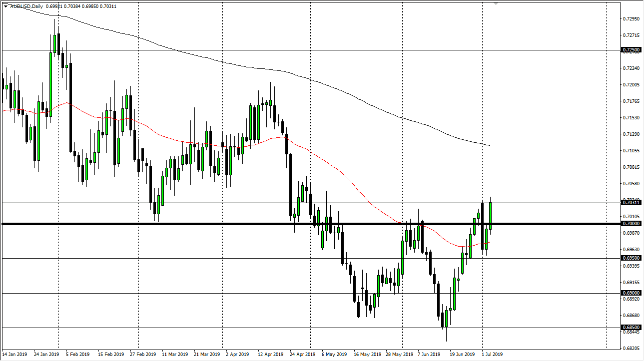Click the 12 Apr 2019 date label

pyautogui.click(x=270, y=355)
